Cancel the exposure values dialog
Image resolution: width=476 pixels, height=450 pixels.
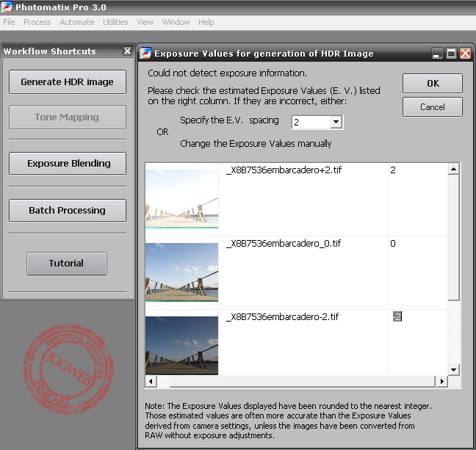433,106
